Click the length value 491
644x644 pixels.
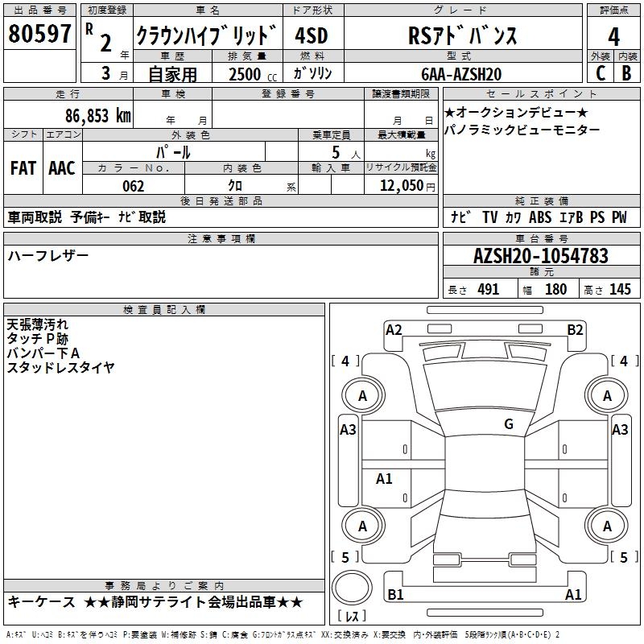coord(489,289)
